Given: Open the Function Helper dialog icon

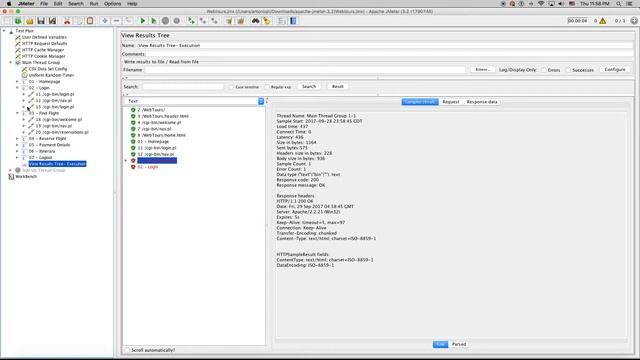Looking at the screenshot, I should 282,21.
